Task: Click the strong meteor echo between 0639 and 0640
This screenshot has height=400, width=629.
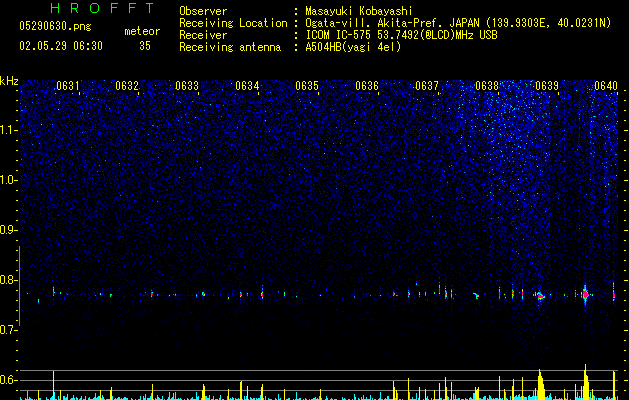Action: tap(585, 295)
